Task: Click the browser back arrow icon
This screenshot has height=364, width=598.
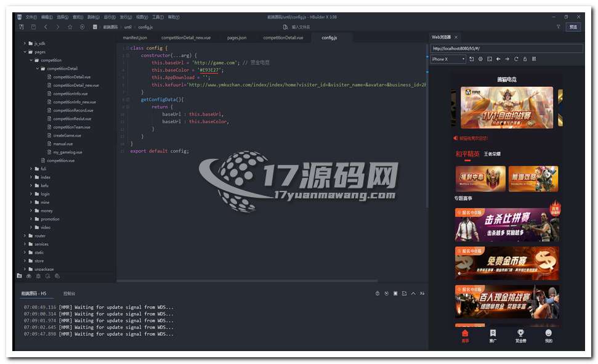Action: (498, 59)
